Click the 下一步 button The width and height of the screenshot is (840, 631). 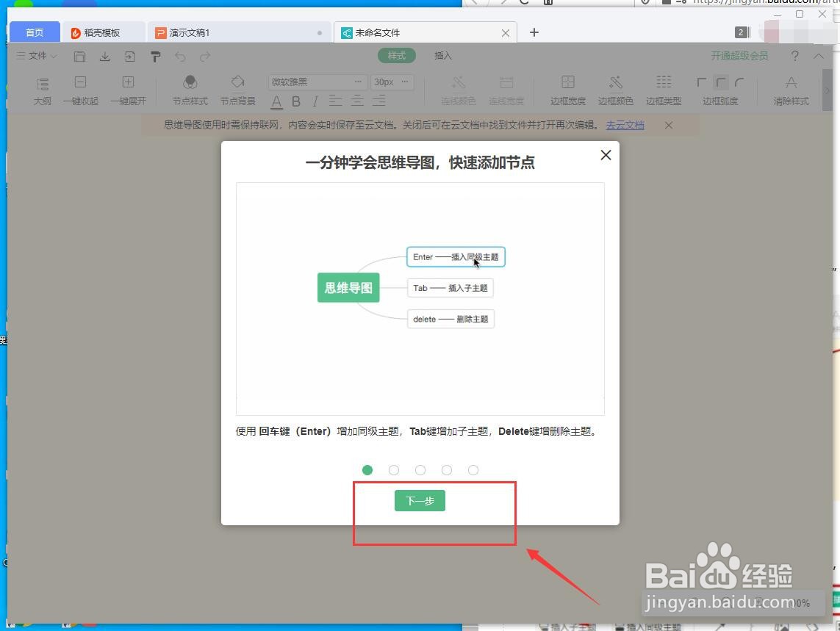(x=420, y=501)
